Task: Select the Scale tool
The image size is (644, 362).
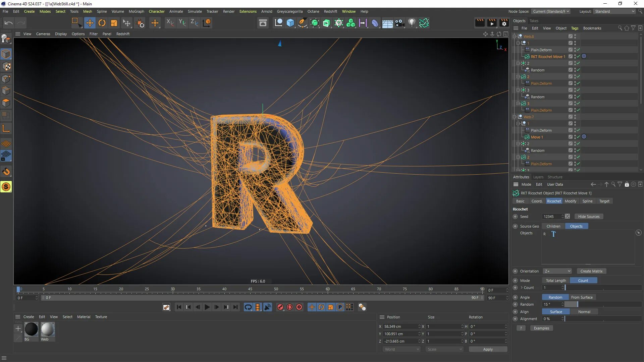Action: (114, 23)
